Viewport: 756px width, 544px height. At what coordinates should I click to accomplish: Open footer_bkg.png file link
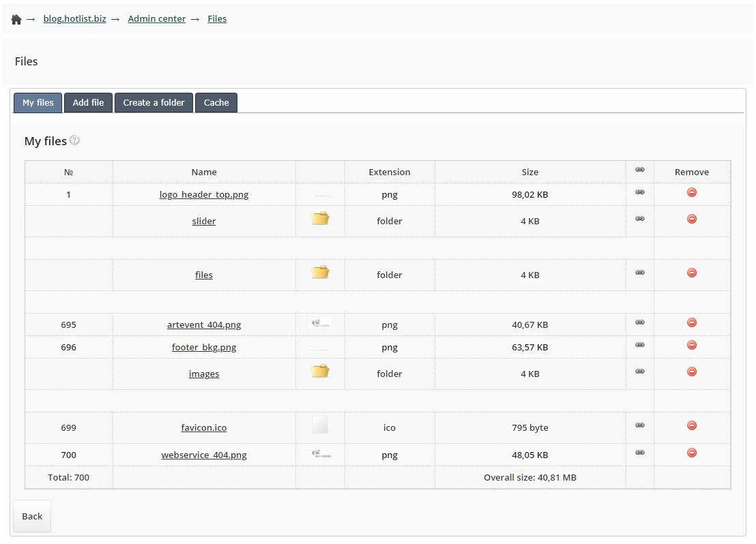[x=204, y=348]
